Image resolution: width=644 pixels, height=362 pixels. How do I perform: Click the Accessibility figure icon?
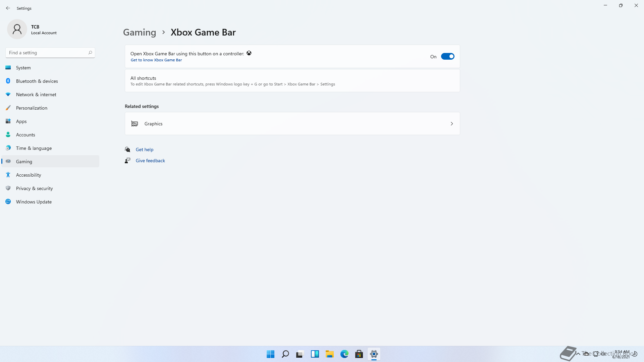[8, 175]
